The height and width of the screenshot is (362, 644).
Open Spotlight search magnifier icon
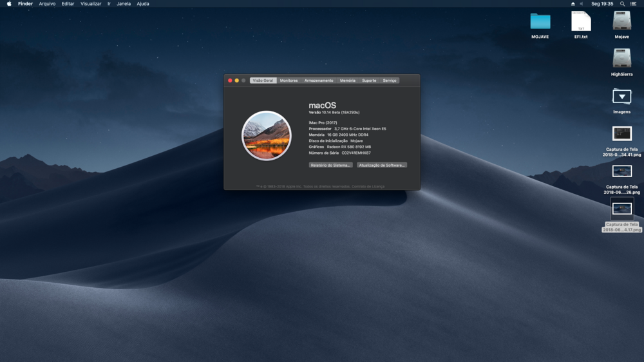(621, 4)
